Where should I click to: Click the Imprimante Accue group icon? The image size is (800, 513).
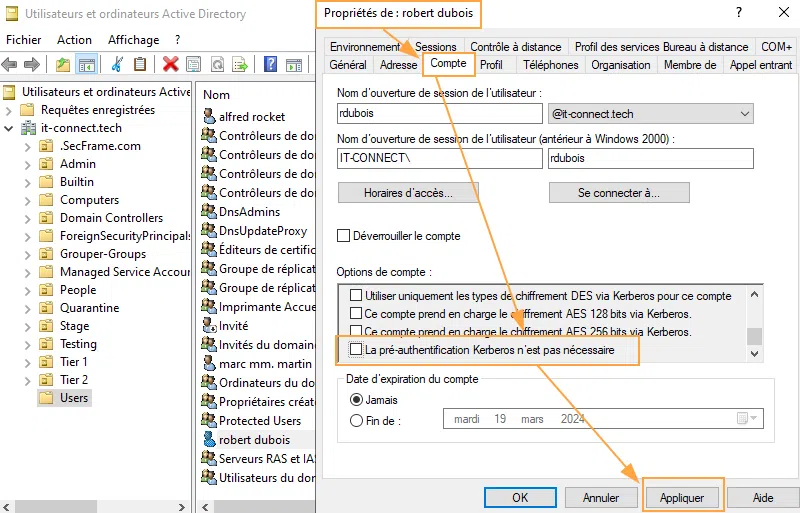pos(209,306)
